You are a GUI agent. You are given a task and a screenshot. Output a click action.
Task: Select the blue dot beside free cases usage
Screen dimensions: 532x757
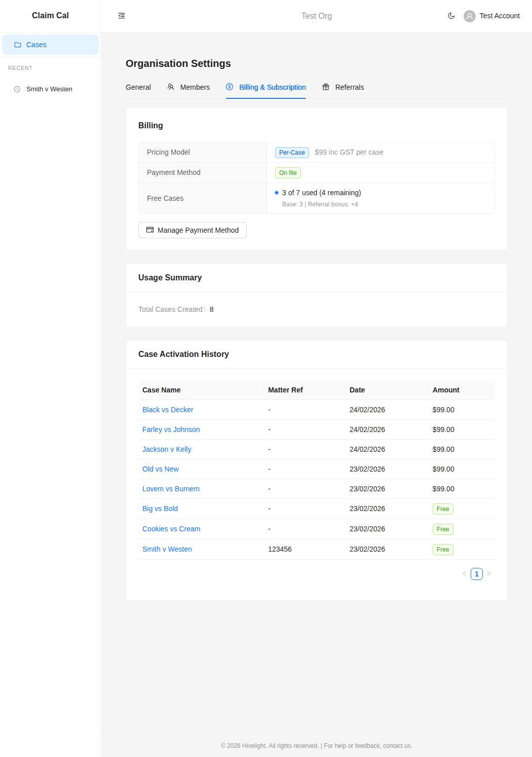click(276, 193)
